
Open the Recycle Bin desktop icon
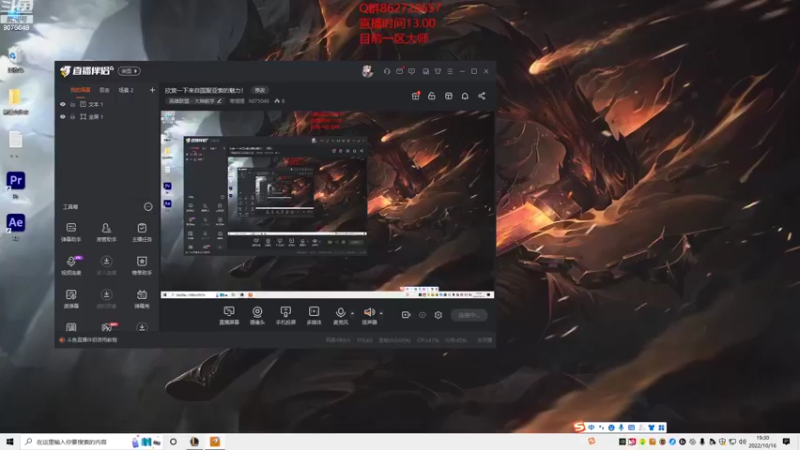15,60
